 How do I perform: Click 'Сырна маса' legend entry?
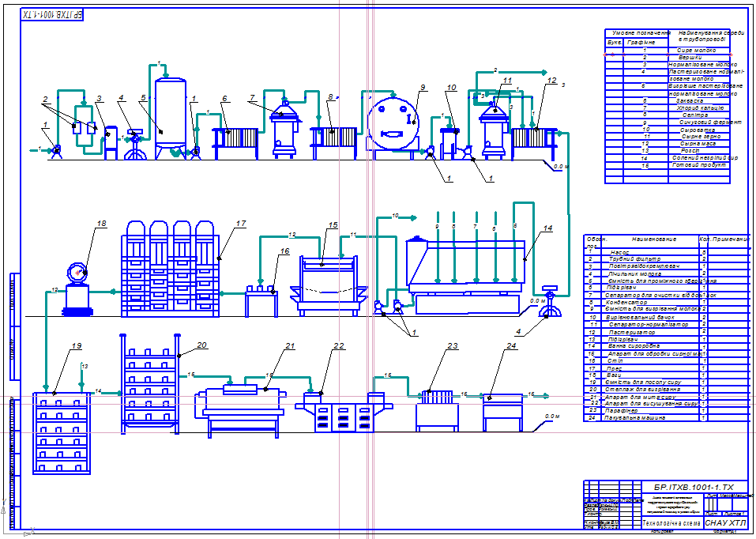[x=698, y=144]
